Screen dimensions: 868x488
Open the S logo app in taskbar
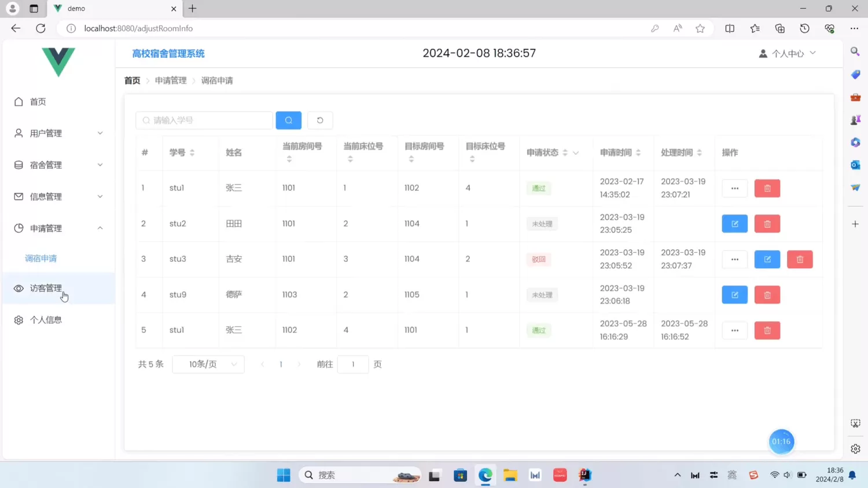pyautogui.click(x=753, y=475)
